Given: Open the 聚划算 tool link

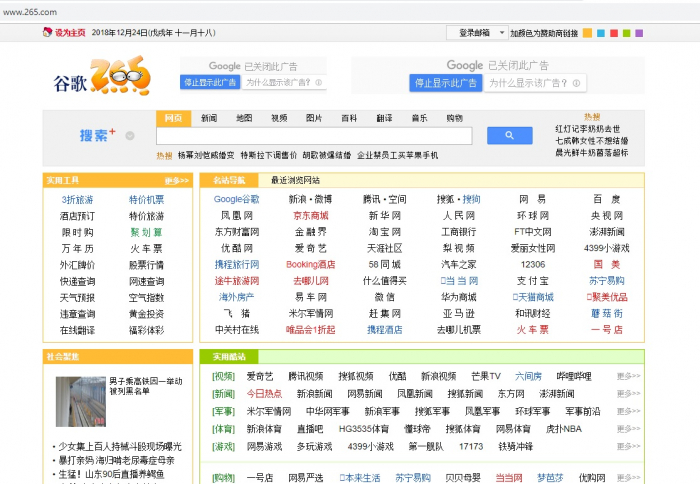Looking at the screenshot, I should [x=146, y=232].
